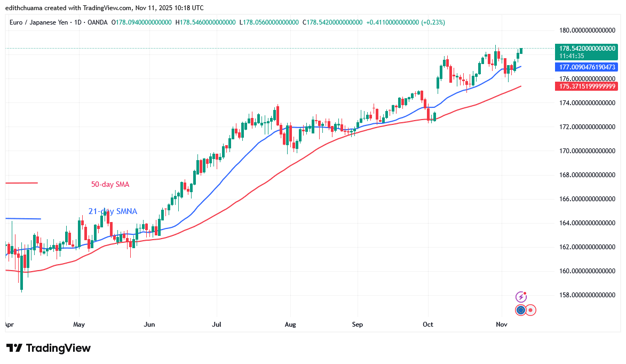Click the 170.00 level on the price axis
Screen dimensions: 626x364
587,151
